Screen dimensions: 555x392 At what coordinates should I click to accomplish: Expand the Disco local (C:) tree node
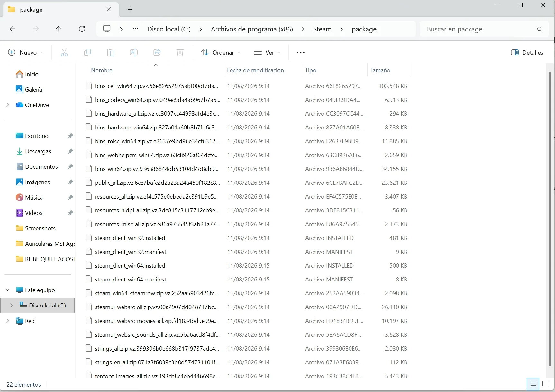(12, 305)
